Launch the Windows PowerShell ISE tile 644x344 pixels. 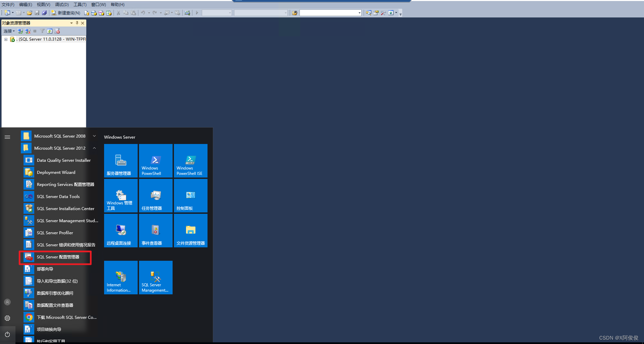(x=191, y=161)
